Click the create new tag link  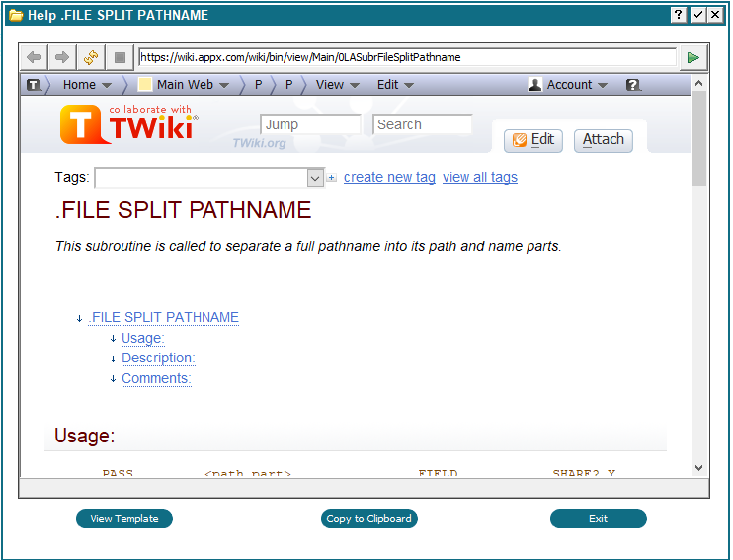tap(389, 178)
